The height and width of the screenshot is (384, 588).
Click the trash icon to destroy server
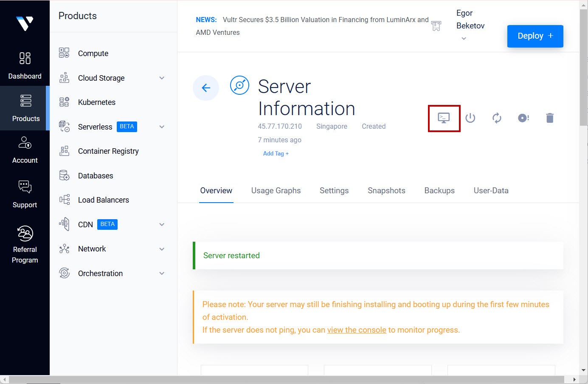[x=549, y=118]
